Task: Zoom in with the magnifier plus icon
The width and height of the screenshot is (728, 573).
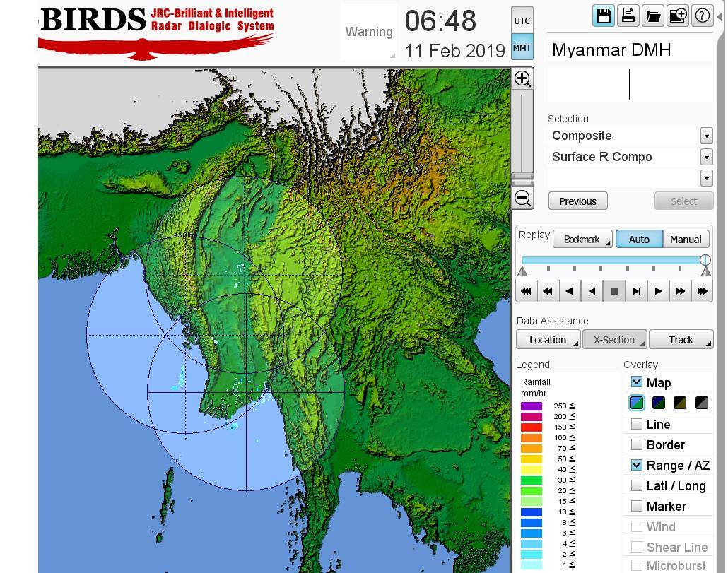Action: click(522, 78)
